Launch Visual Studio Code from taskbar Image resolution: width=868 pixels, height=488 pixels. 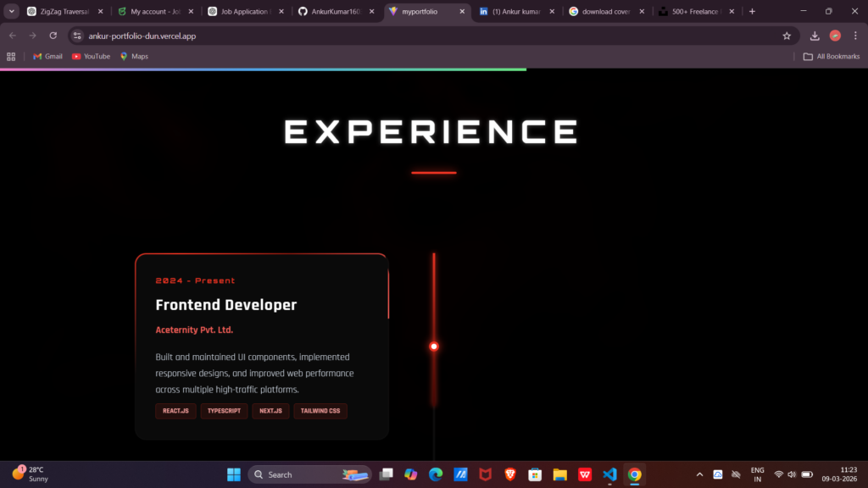tap(609, 474)
